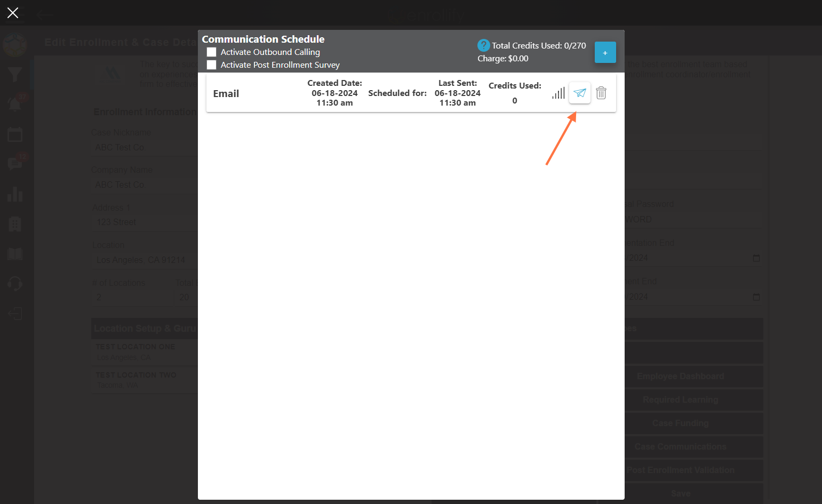The image size is (822, 504).
Task: Tick Activate Post Enrollment Survey checkbox
Action: 212,65
